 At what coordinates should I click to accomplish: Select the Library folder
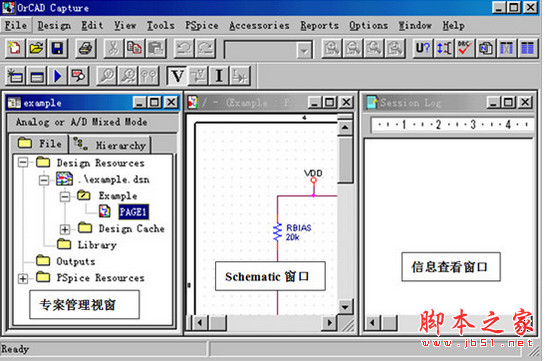[97, 245]
